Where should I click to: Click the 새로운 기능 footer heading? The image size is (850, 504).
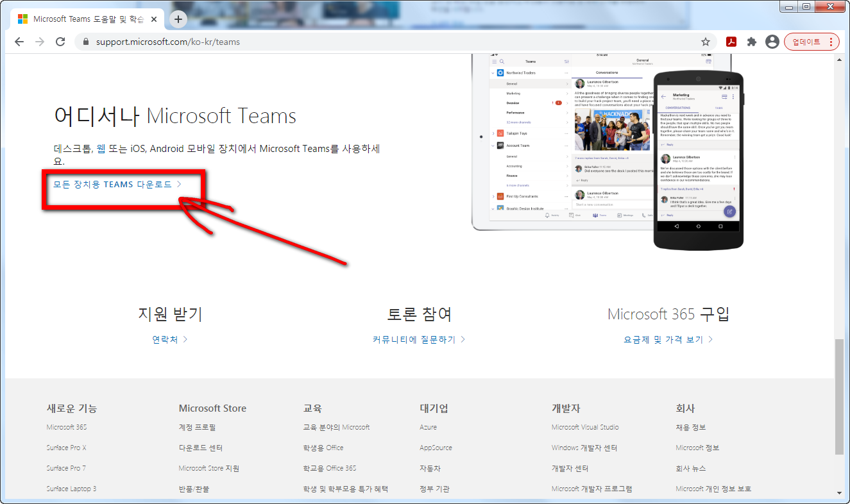click(x=73, y=408)
